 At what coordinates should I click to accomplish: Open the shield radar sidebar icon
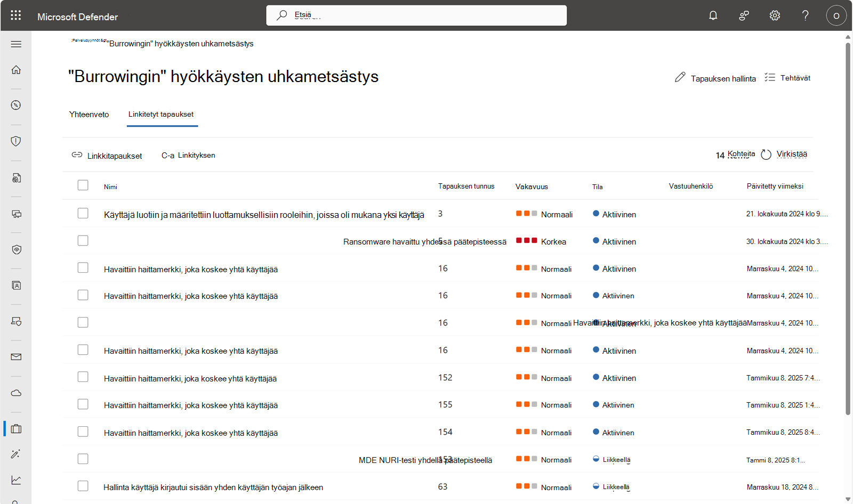16,249
